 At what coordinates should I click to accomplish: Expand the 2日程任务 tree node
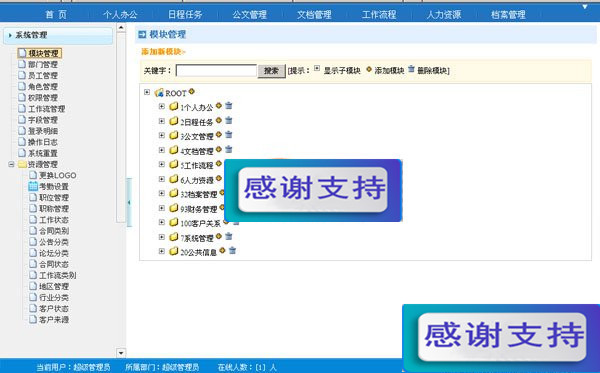pyautogui.click(x=161, y=121)
